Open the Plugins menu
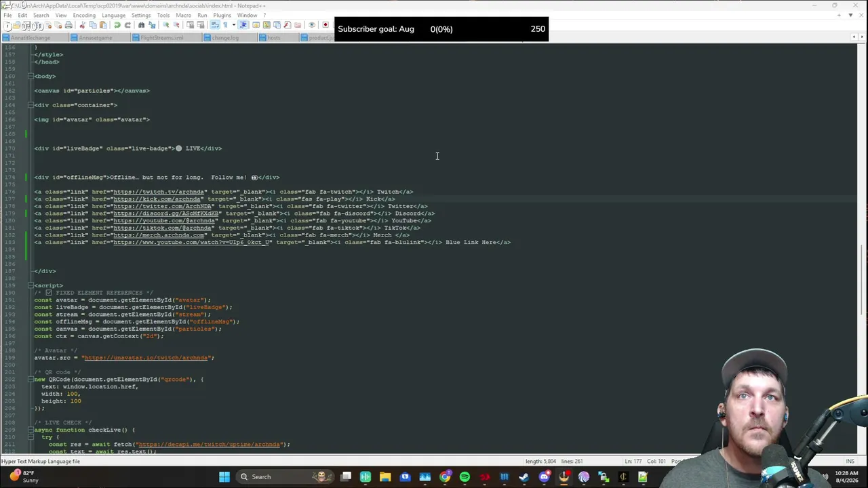This screenshot has height=488, width=868. 222,15
